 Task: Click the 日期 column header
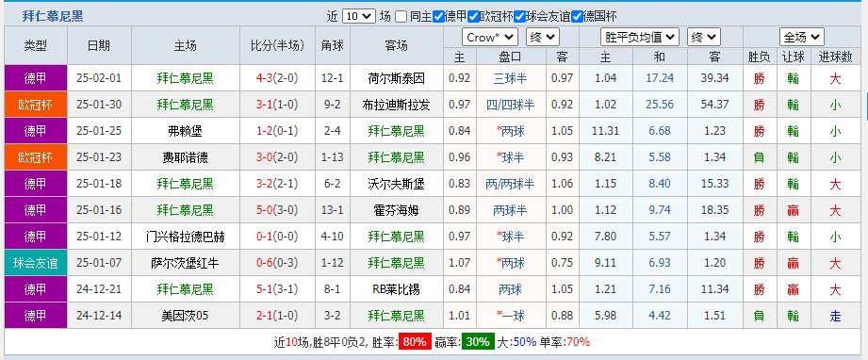click(x=100, y=46)
